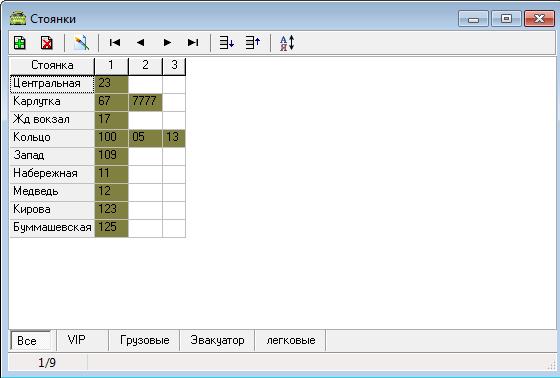Click column header 3
The width and height of the screenshot is (560, 378).
click(x=174, y=66)
